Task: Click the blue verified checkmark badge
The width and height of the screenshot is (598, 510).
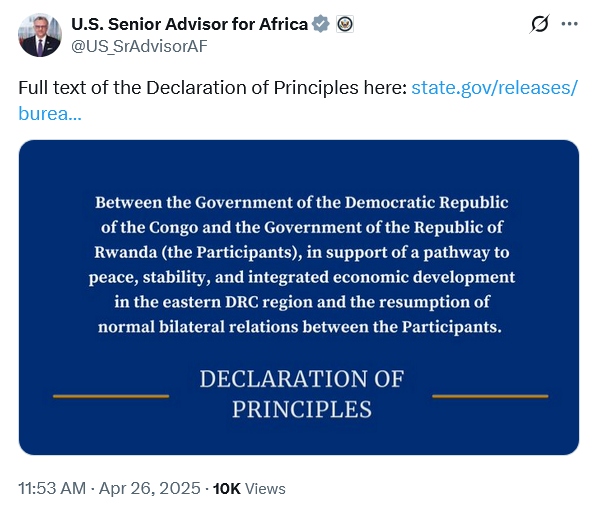Action: 321,24
